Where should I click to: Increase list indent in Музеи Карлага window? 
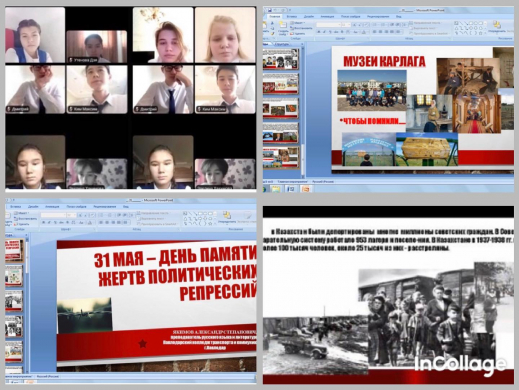pyautogui.click(x=398, y=24)
